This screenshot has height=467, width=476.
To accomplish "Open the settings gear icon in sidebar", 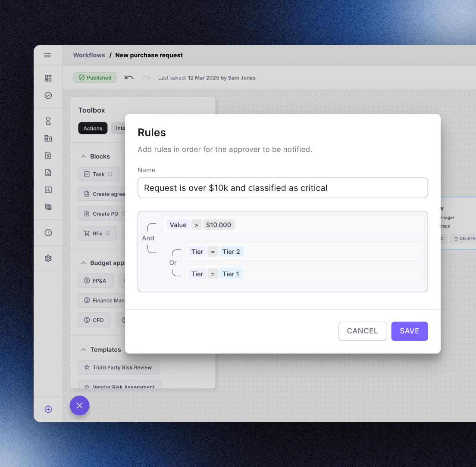I will click(x=48, y=258).
